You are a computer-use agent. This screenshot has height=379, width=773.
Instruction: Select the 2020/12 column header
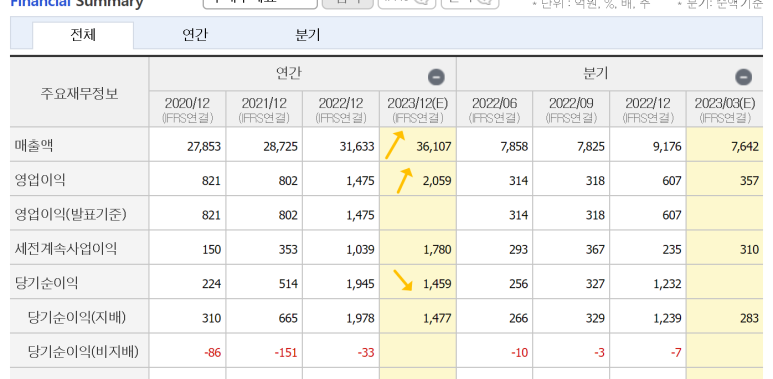(x=187, y=109)
